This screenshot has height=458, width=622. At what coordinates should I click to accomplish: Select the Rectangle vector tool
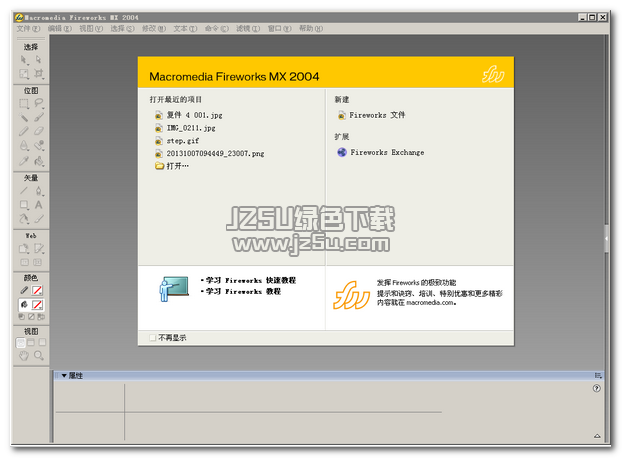coord(24,205)
